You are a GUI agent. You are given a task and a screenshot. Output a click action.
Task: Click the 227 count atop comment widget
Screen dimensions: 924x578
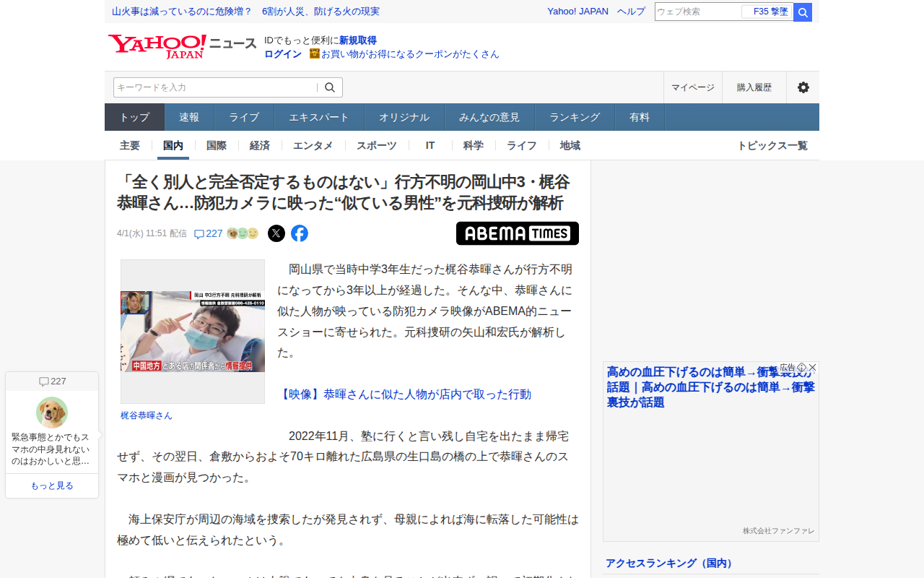point(52,381)
